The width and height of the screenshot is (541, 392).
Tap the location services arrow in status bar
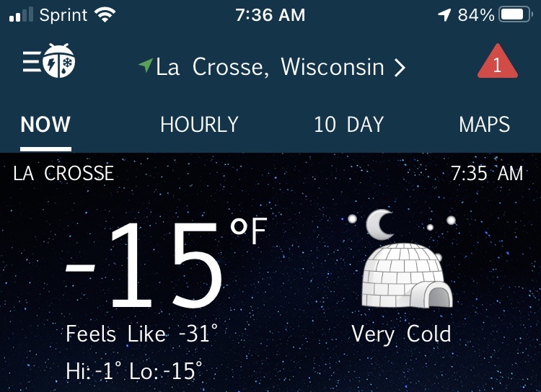pyautogui.click(x=444, y=14)
